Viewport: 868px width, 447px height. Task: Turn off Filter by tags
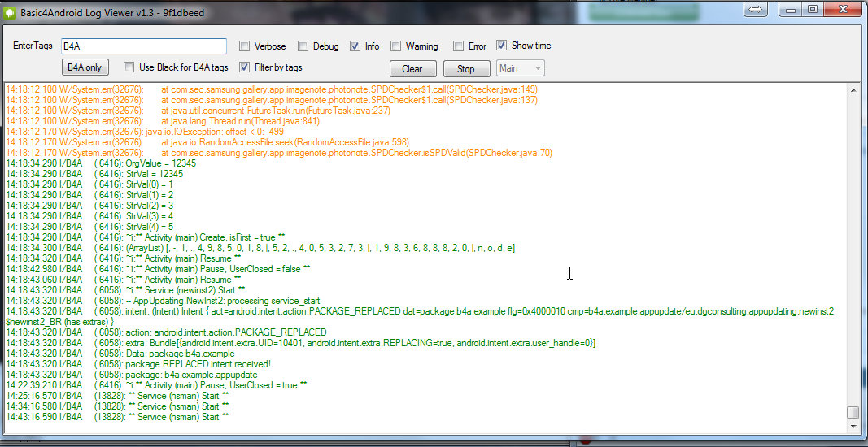(244, 67)
